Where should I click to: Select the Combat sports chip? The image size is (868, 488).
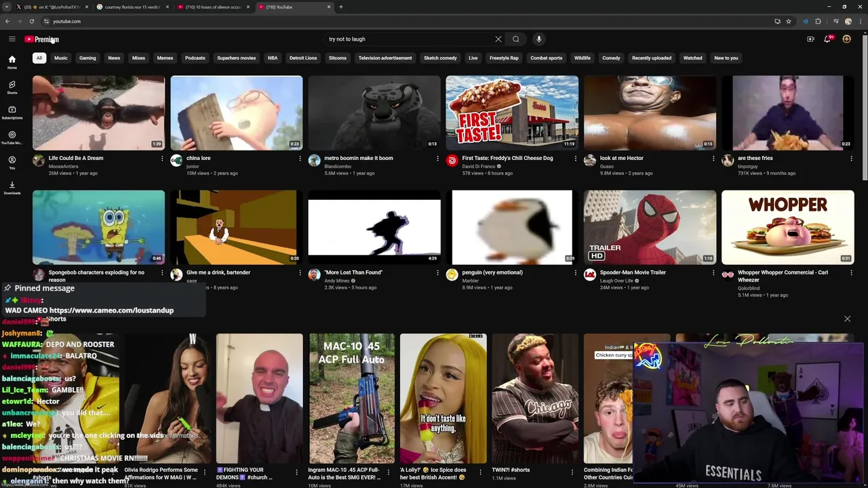(547, 58)
